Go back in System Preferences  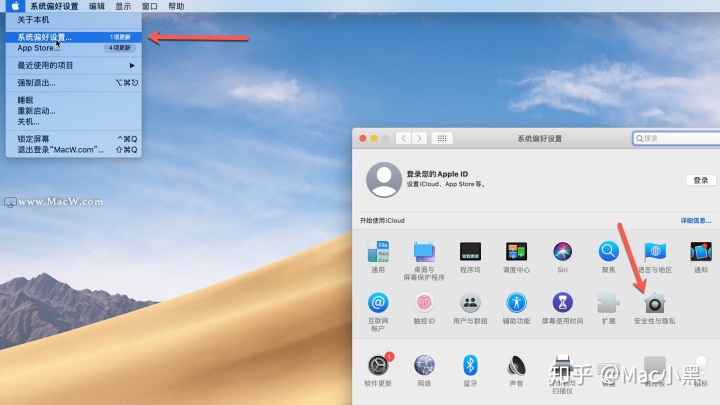pyautogui.click(x=404, y=138)
